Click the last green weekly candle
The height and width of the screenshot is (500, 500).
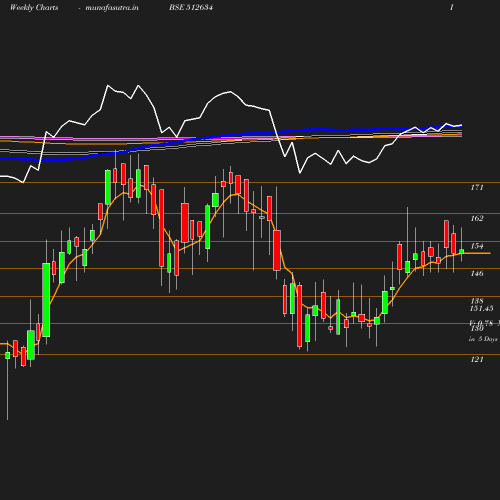point(462,251)
